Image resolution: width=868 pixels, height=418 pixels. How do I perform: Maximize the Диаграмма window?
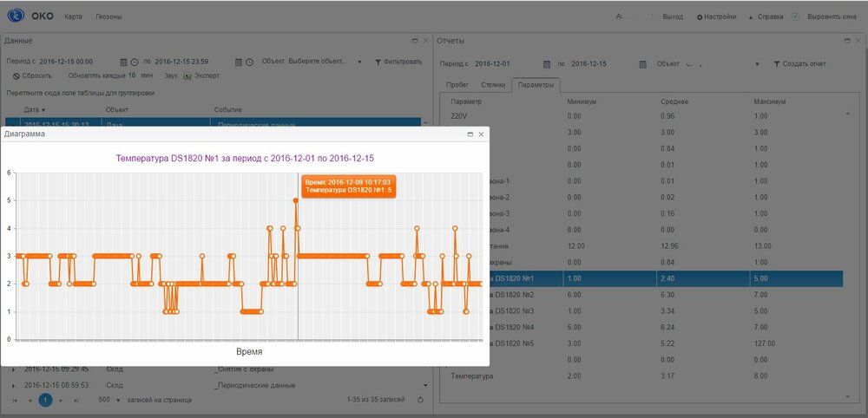click(x=470, y=134)
